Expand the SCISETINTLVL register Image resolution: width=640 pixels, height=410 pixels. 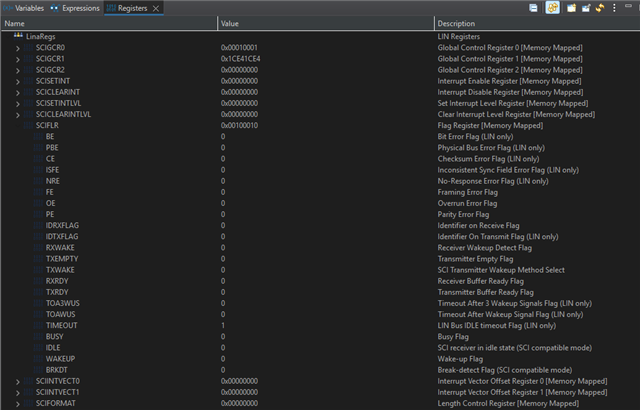(18, 104)
